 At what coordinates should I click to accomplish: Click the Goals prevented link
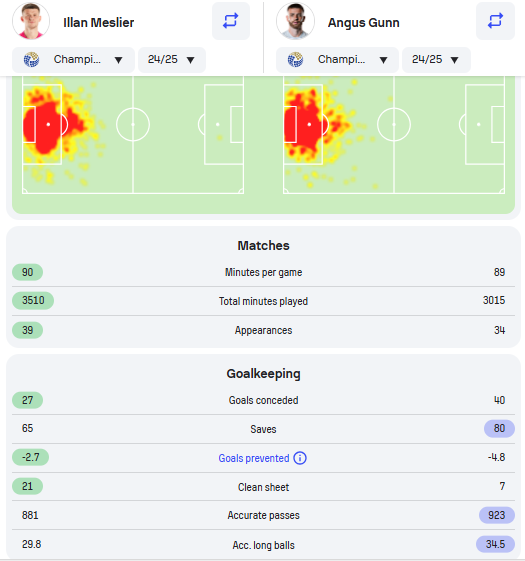254,458
